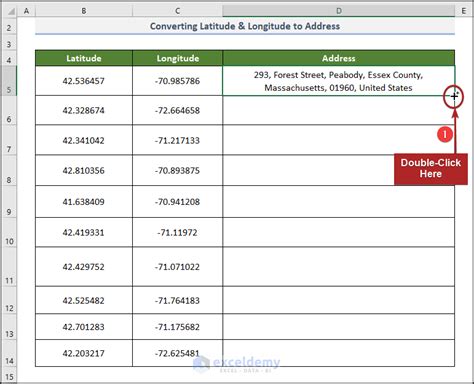Select row 13 header
Screen dimensions: 474x384
pos(9,327)
